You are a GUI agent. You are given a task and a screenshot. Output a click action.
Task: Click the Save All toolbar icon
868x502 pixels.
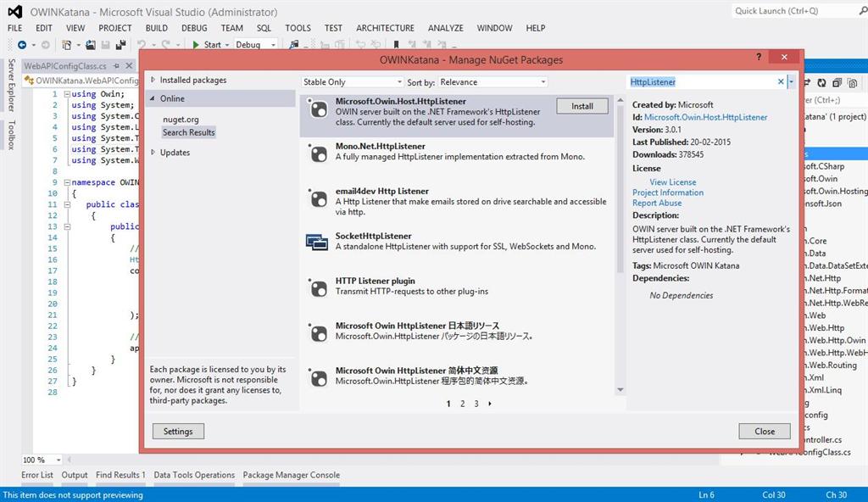[120, 45]
